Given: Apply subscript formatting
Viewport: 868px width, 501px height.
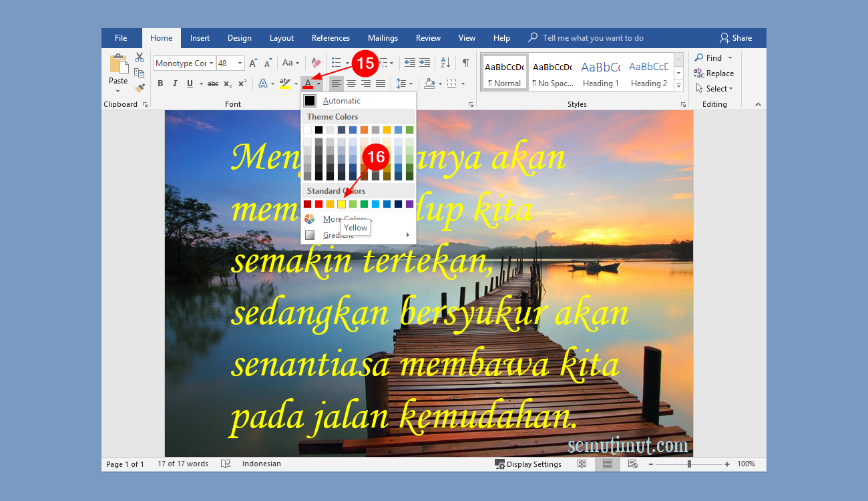Looking at the screenshot, I should tap(228, 83).
